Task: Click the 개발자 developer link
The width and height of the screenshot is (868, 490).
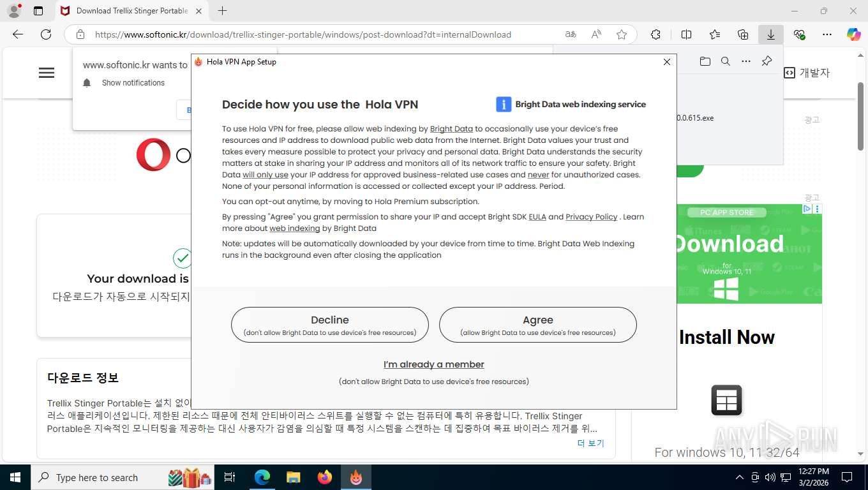Action: pyautogui.click(x=807, y=73)
